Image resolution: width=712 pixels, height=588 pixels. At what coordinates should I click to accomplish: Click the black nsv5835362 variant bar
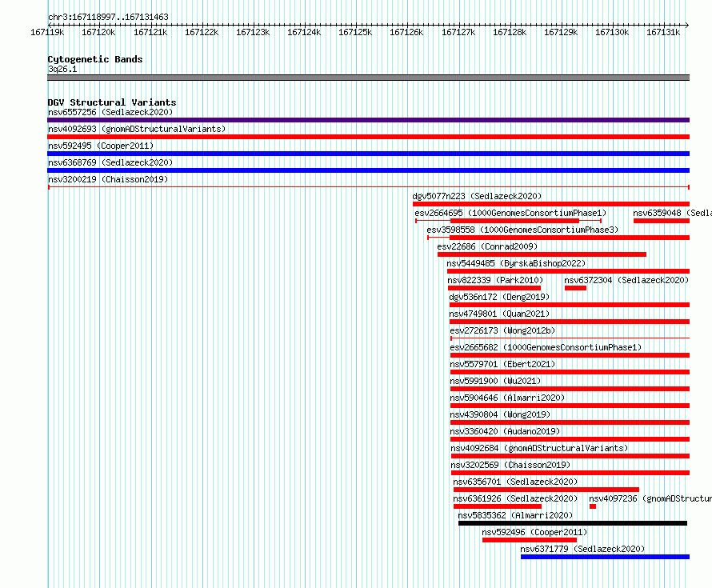click(573, 523)
